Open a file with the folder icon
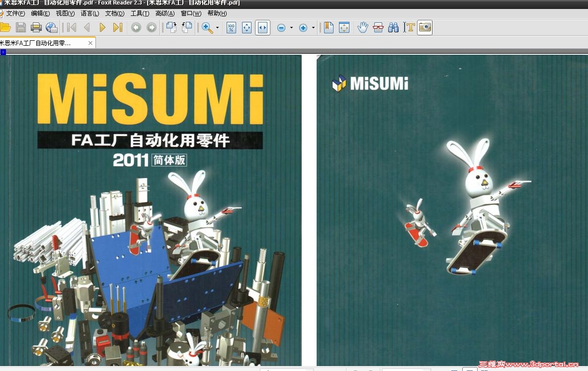Viewport: 588px width, 371px height. 5,27
